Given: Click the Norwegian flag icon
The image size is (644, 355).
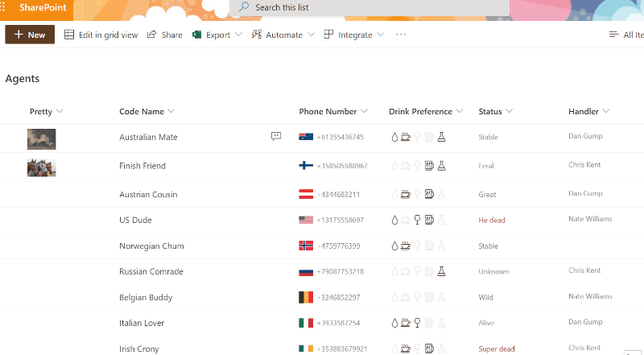Looking at the screenshot, I should tap(306, 246).
